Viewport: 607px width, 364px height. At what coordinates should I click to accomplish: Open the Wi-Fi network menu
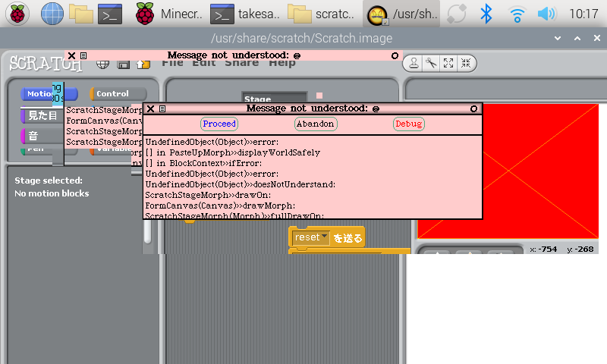[x=517, y=14]
